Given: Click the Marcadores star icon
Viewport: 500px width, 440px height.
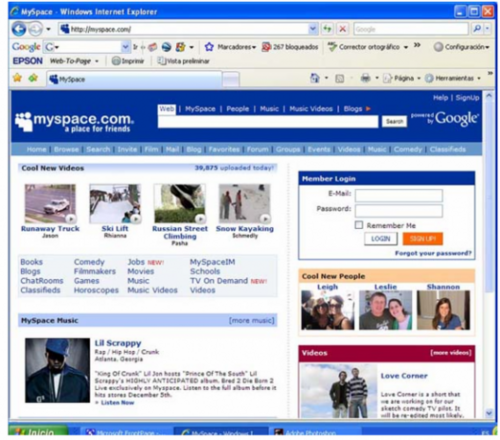Looking at the screenshot, I should [x=209, y=47].
